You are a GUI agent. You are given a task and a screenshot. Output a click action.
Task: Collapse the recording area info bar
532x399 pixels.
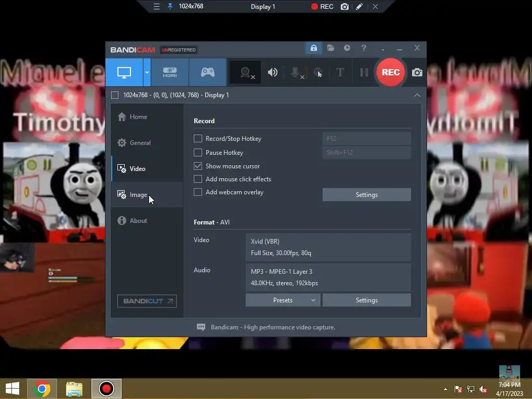417,96
